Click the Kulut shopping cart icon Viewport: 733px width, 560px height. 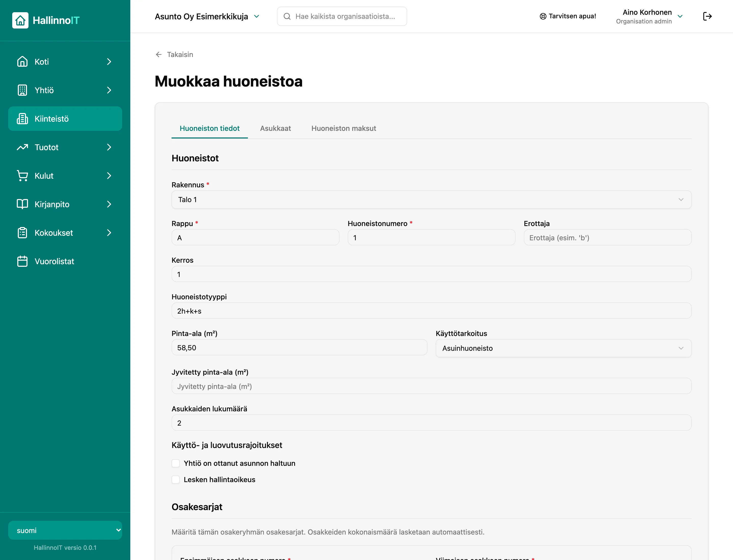click(x=22, y=176)
